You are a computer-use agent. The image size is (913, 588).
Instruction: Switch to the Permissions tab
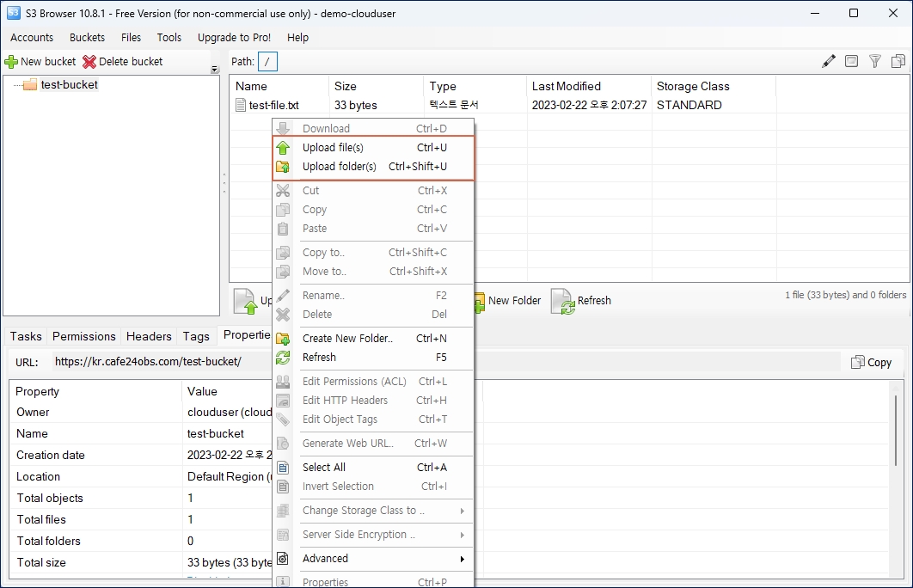coord(83,337)
